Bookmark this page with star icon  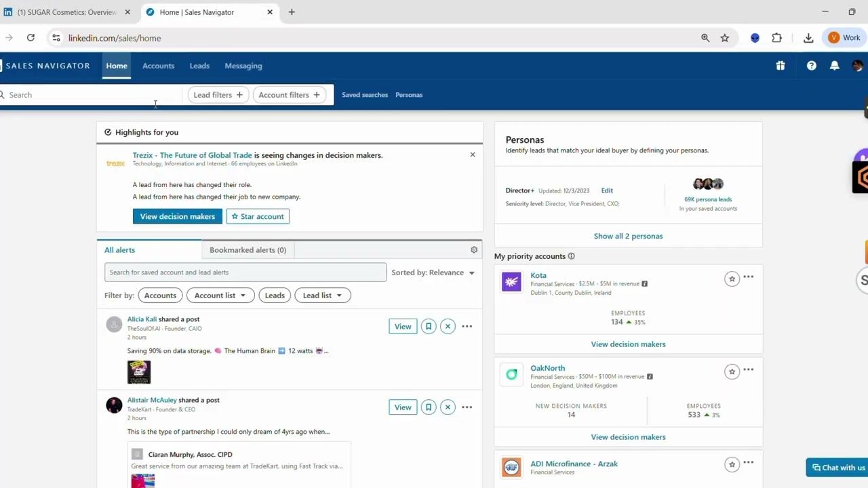coord(725,38)
